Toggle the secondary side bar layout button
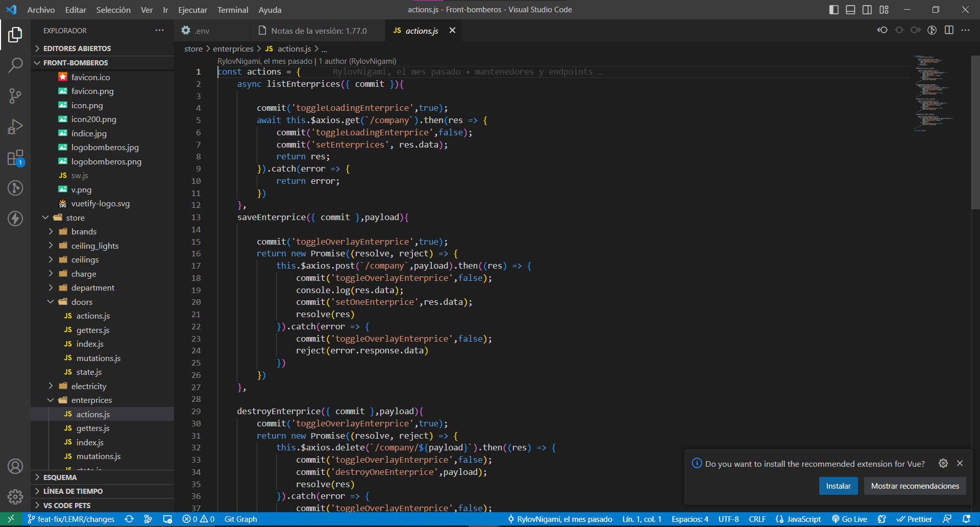Image resolution: width=980 pixels, height=527 pixels. pos(867,10)
